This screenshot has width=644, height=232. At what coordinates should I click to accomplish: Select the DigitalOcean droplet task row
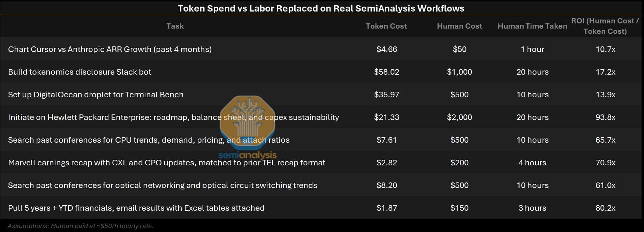pyautogui.click(x=322, y=95)
